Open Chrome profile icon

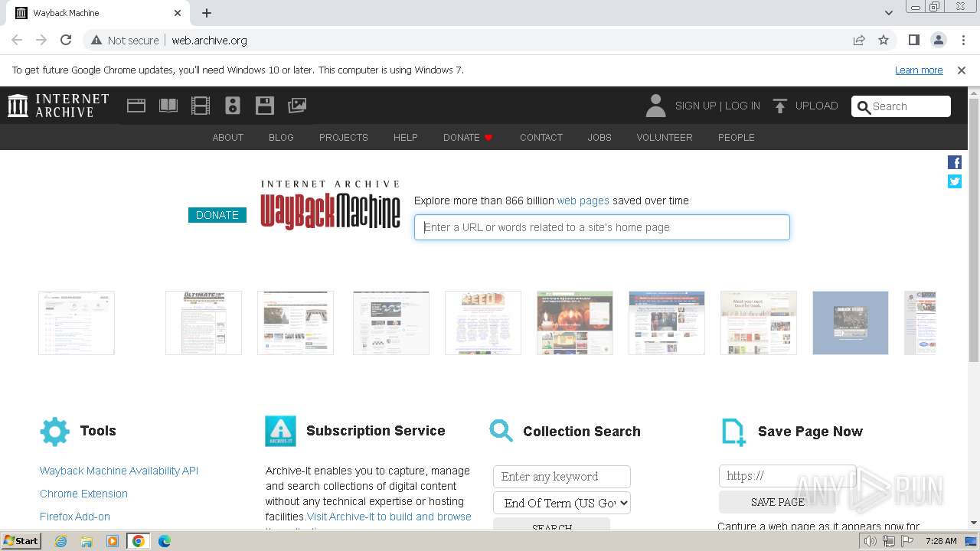[x=939, y=40]
